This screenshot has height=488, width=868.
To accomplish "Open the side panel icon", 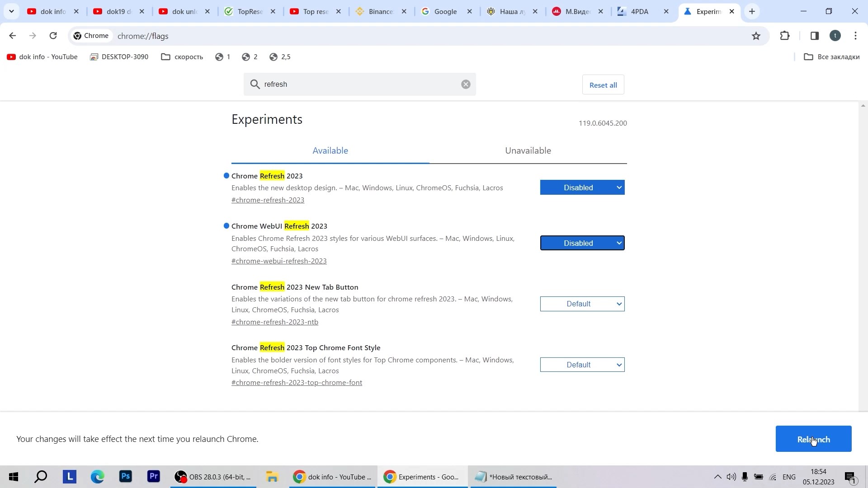I will pos(815,36).
